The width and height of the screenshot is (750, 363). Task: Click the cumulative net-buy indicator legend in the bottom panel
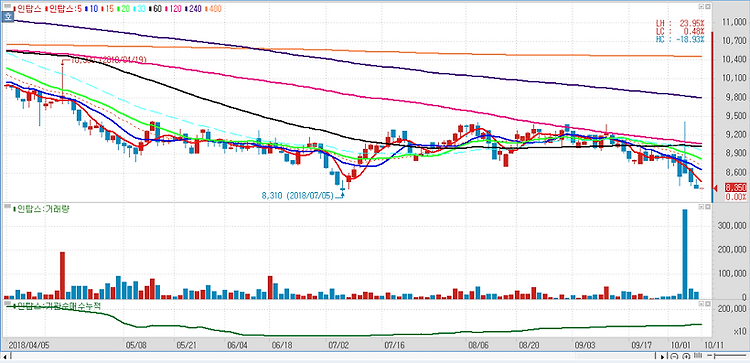click(x=57, y=305)
